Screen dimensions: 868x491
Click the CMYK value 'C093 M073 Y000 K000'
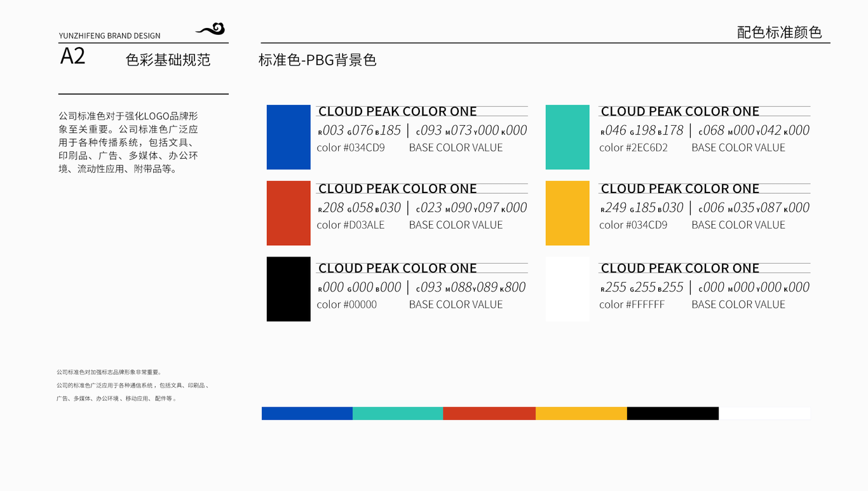click(471, 131)
